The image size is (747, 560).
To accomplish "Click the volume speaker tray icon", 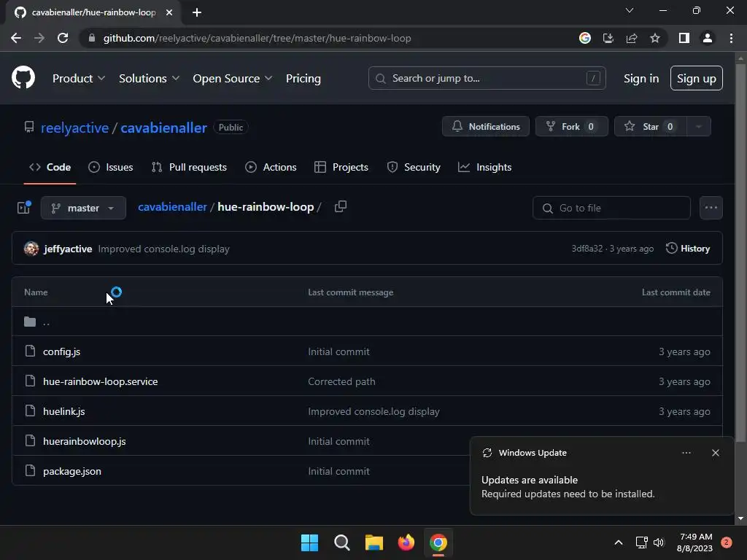I will point(659,542).
